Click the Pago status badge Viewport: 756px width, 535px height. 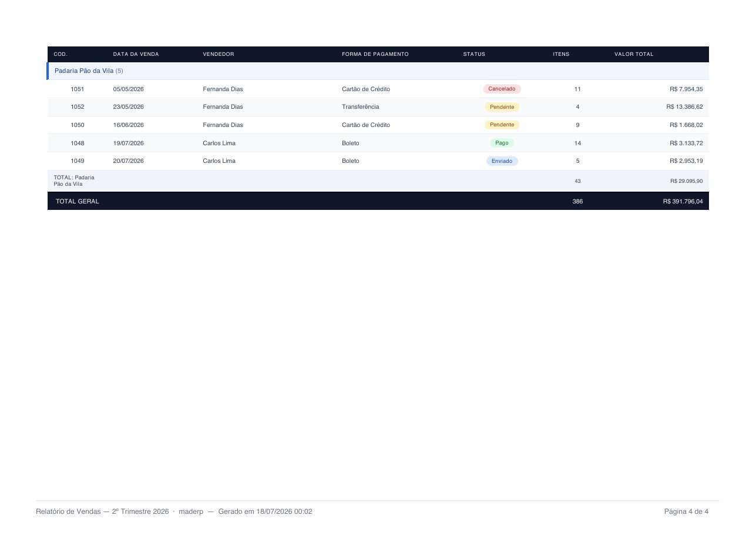point(502,143)
